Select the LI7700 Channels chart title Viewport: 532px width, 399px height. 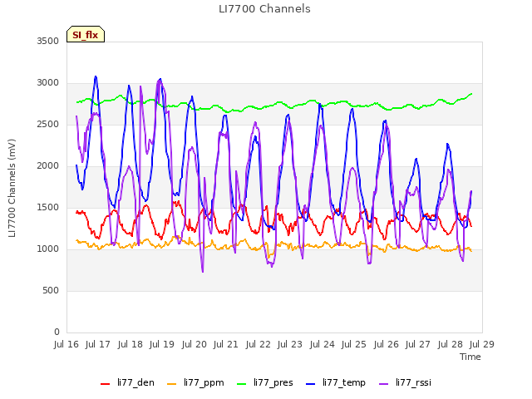click(264, 9)
